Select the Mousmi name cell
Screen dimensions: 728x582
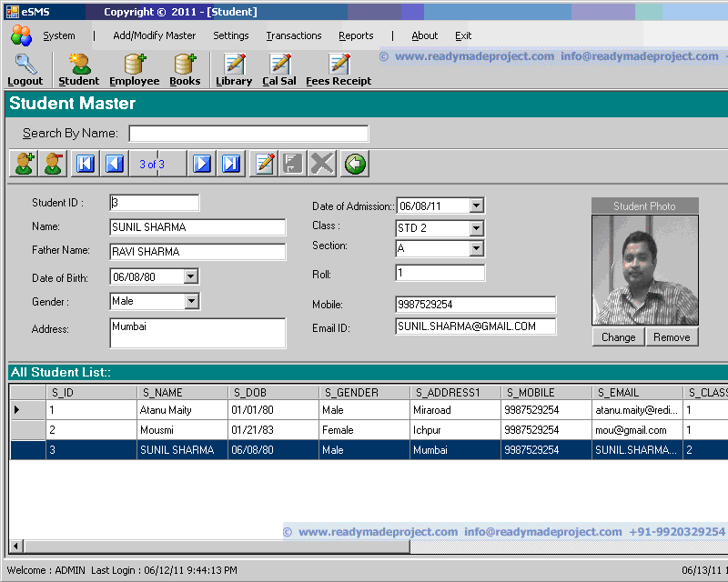click(183, 430)
